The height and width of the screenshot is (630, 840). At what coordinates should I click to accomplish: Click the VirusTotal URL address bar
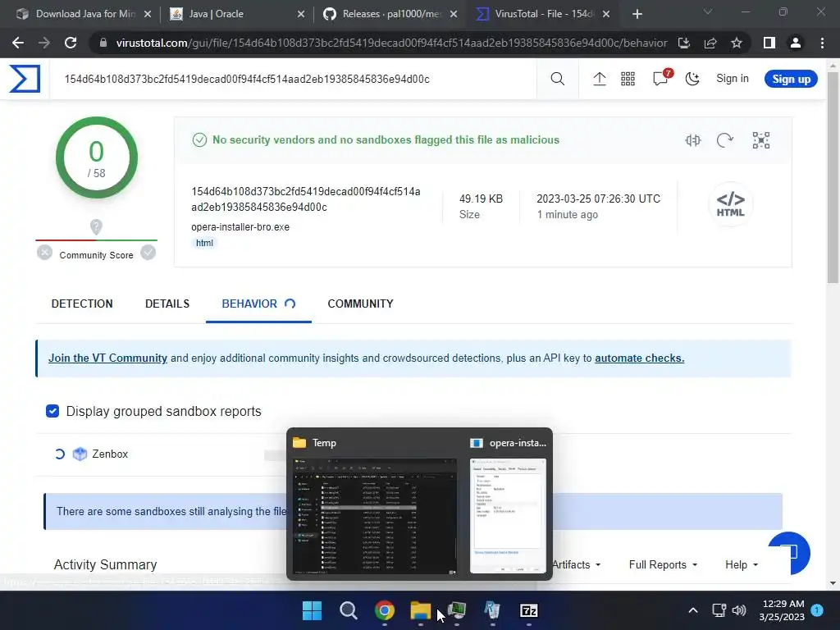click(391, 43)
